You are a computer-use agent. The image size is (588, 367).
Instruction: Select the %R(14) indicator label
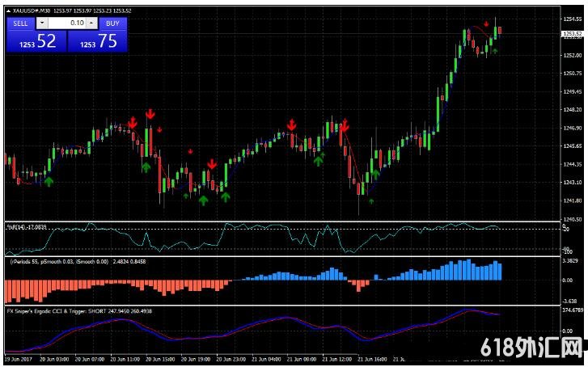(x=24, y=228)
